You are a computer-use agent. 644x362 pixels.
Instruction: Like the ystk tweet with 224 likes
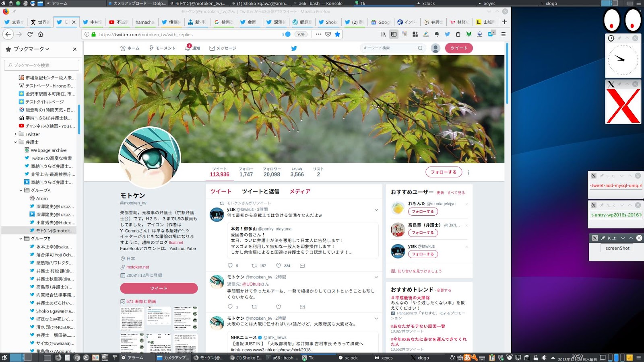[279, 265]
